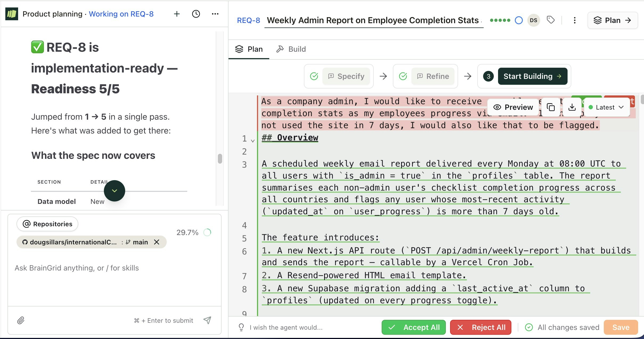Click the plus icon for new chat
The image size is (644, 339).
177,14
